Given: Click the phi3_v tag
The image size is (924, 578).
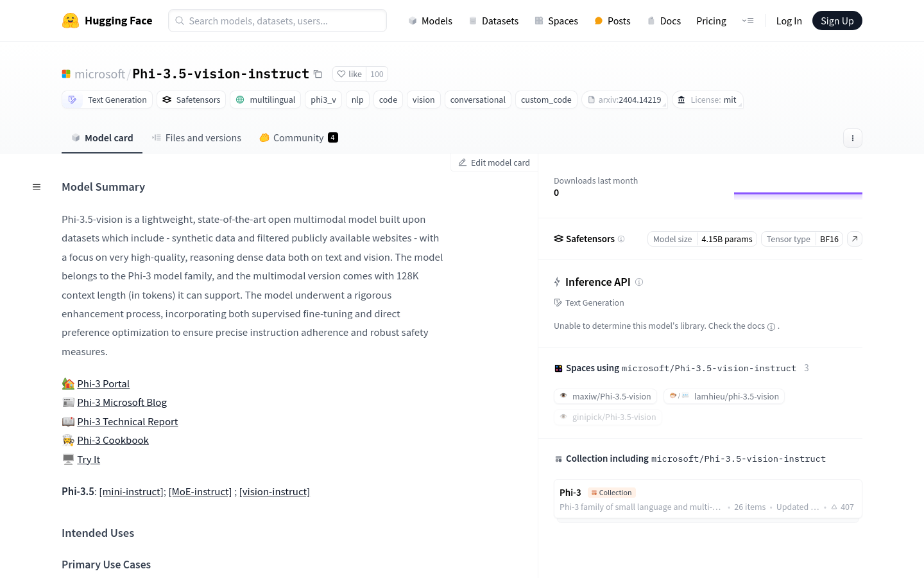Looking at the screenshot, I should tap(323, 100).
